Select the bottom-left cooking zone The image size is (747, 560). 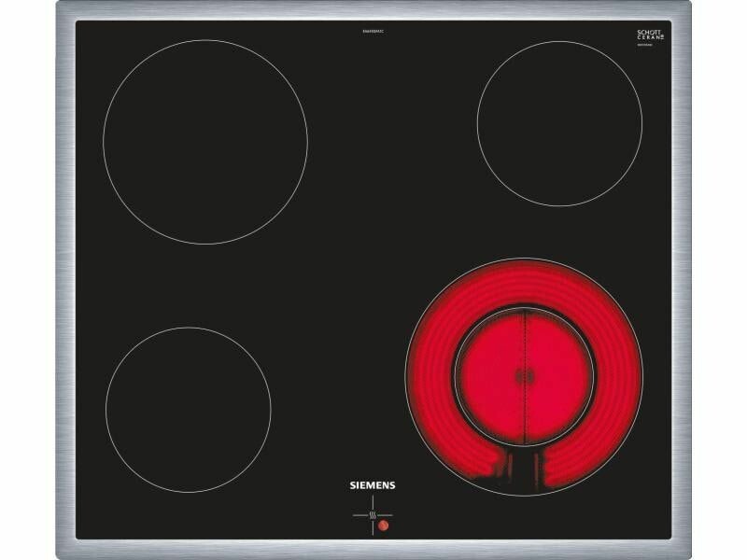click(x=188, y=409)
